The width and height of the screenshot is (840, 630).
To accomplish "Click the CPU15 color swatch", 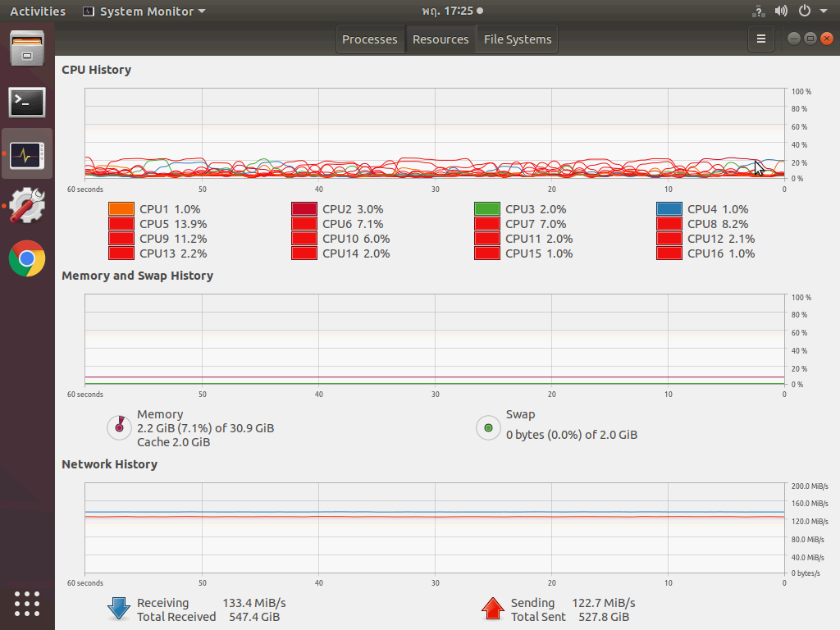I will pyautogui.click(x=487, y=253).
